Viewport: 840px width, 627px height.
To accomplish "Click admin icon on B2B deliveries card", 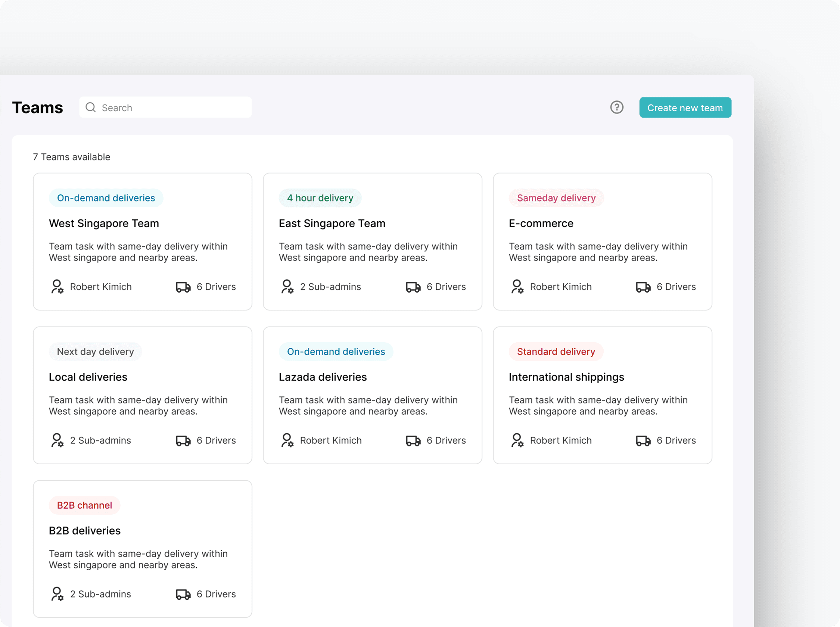I will 57,594.
